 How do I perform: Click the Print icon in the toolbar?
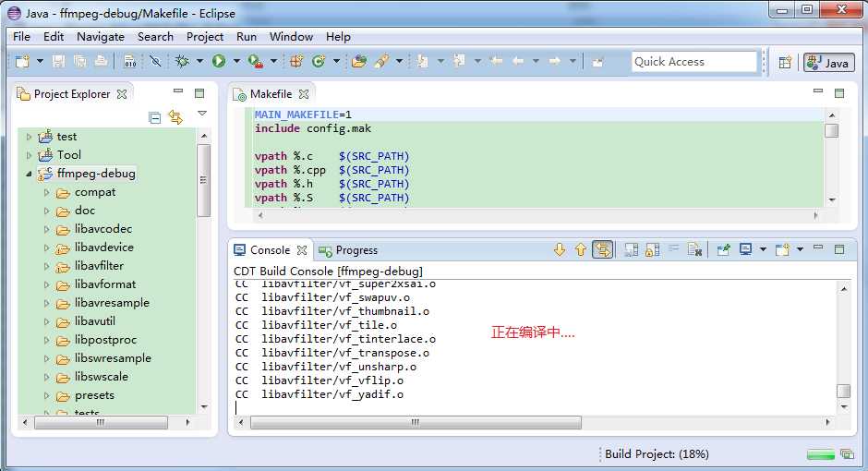click(101, 61)
